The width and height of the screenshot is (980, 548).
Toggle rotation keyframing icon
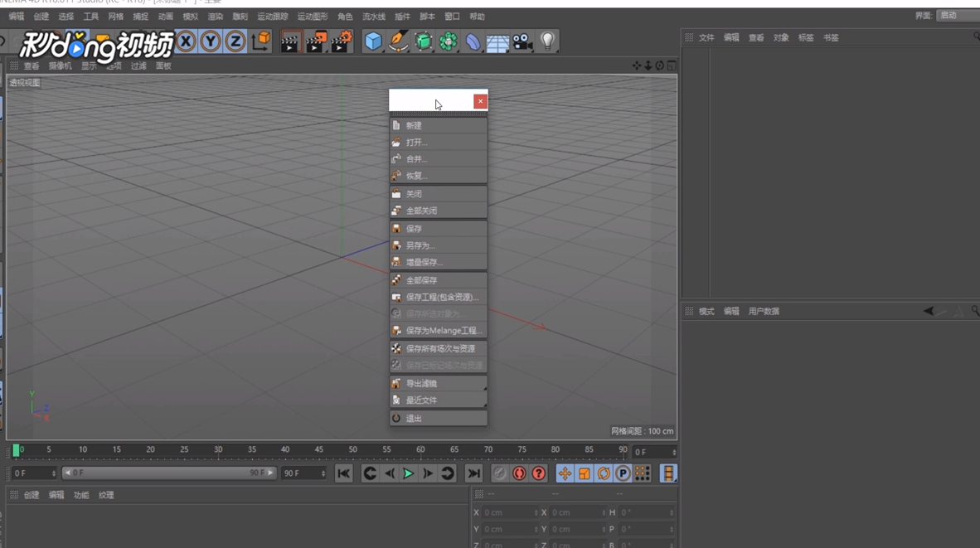click(x=604, y=473)
